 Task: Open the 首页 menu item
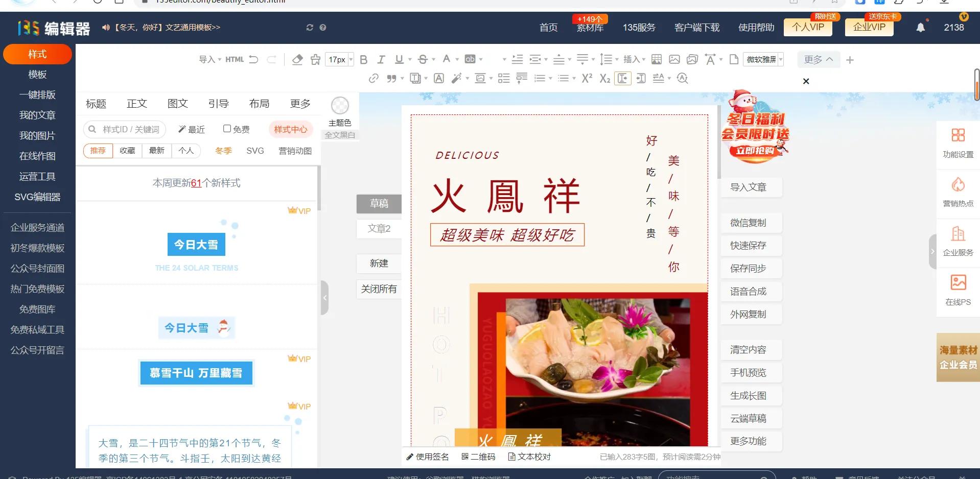click(548, 28)
